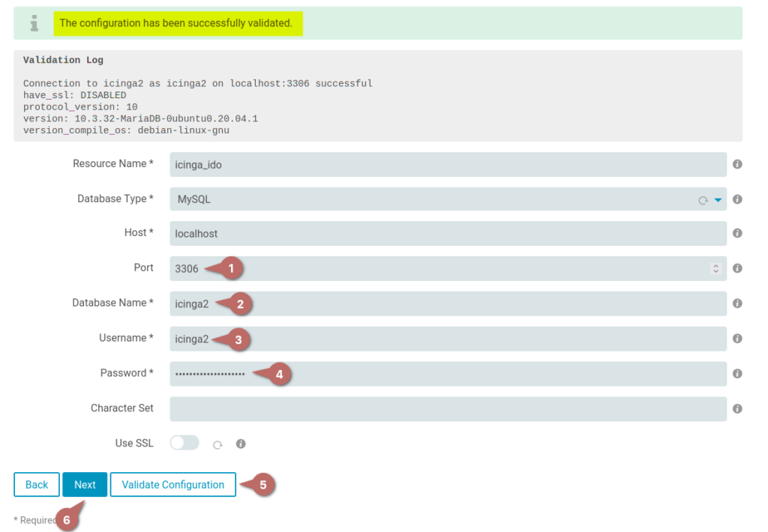The height and width of the screenshot is (532, 768).
Task: Click the Next button
Action: click(x=85, y=485)
